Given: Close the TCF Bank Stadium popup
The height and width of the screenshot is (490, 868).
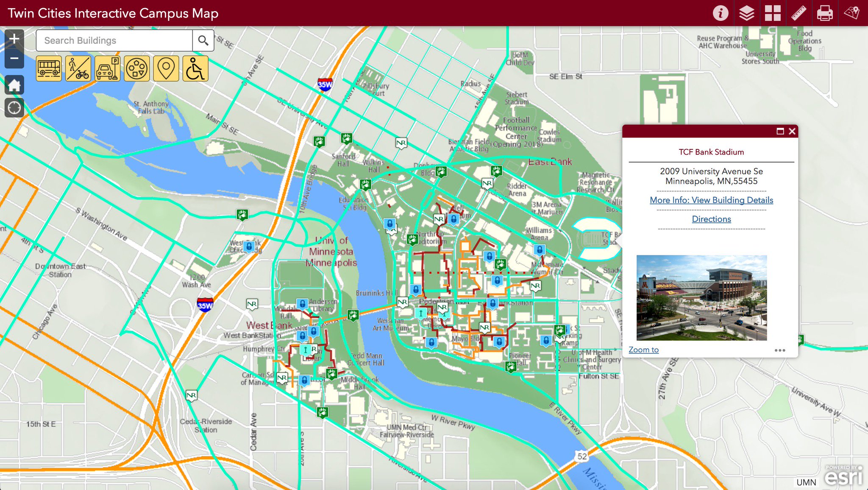Looking at the screenshot, I should click(792, 132).
